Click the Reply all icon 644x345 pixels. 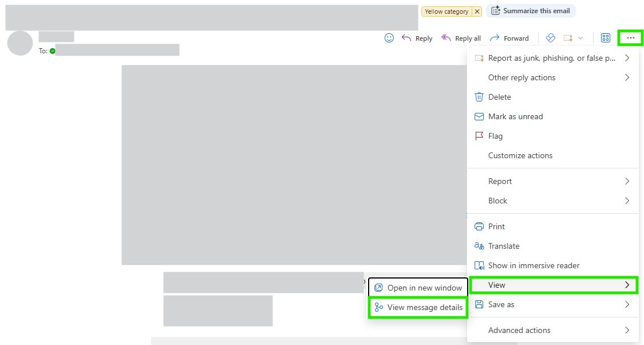pos(446,38)
